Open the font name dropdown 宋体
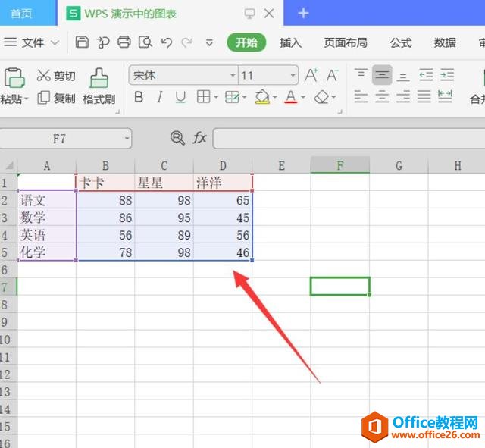This screenshot has width=485, height=448. click(233, 75)
